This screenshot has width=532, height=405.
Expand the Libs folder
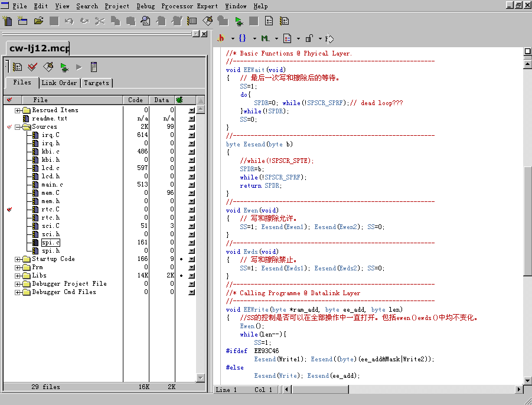(x=18, y=276)
